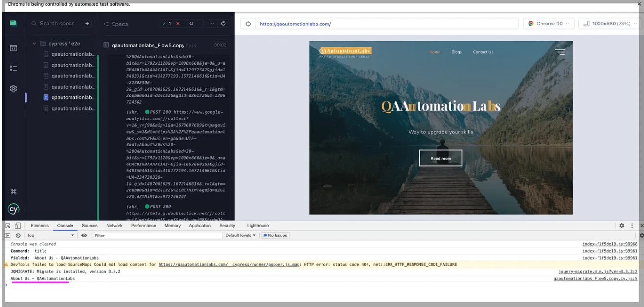Dismiss the automated test software infobar
This screenshot has width=644, height=307.
tap(639, 4)
